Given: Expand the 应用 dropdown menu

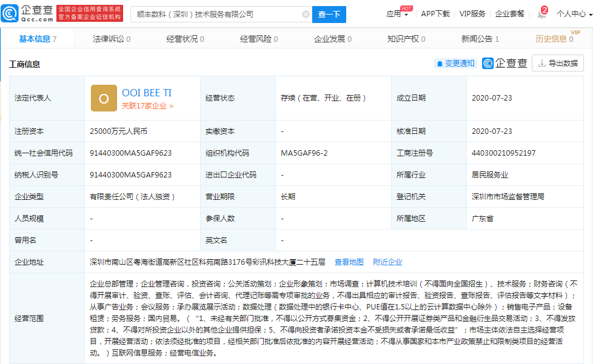Looking at the screenshot, I should point(397,14).
